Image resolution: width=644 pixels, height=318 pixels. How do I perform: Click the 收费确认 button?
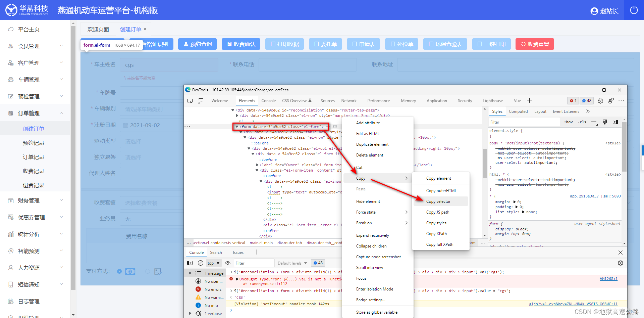pos(241,44)
